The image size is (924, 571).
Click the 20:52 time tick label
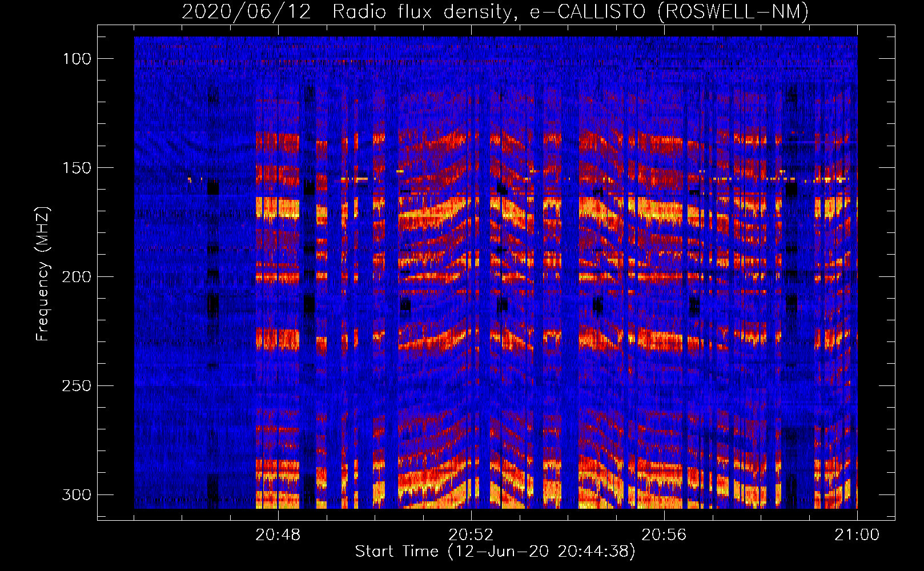coord(471,535)
